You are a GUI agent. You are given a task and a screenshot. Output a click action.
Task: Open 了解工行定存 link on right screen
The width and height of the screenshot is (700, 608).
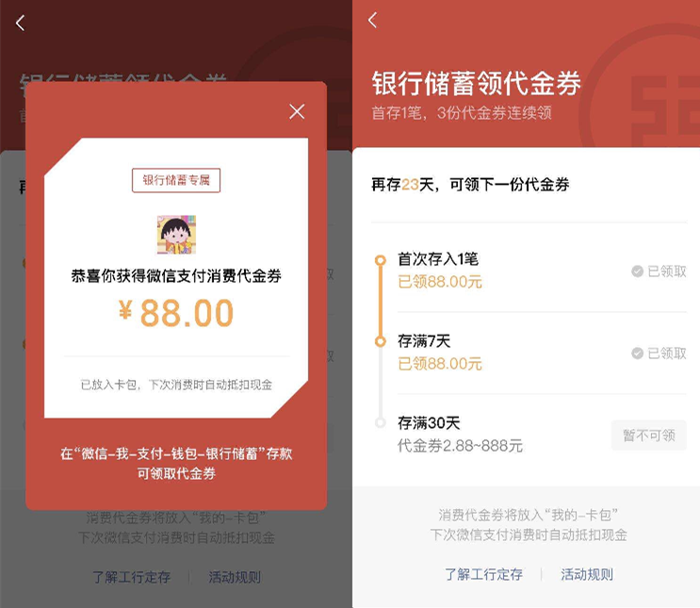[483, 574]
